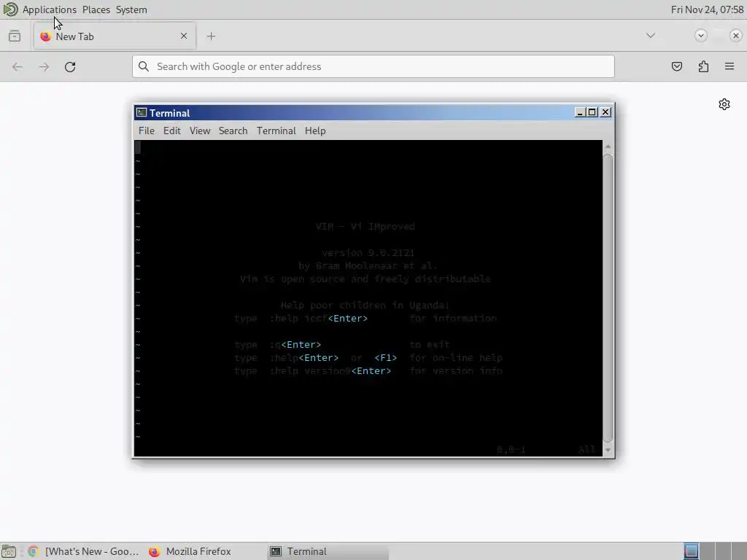Minimize the Terminal window
This screenshot has height=560, width=747.
coord(579,112)
